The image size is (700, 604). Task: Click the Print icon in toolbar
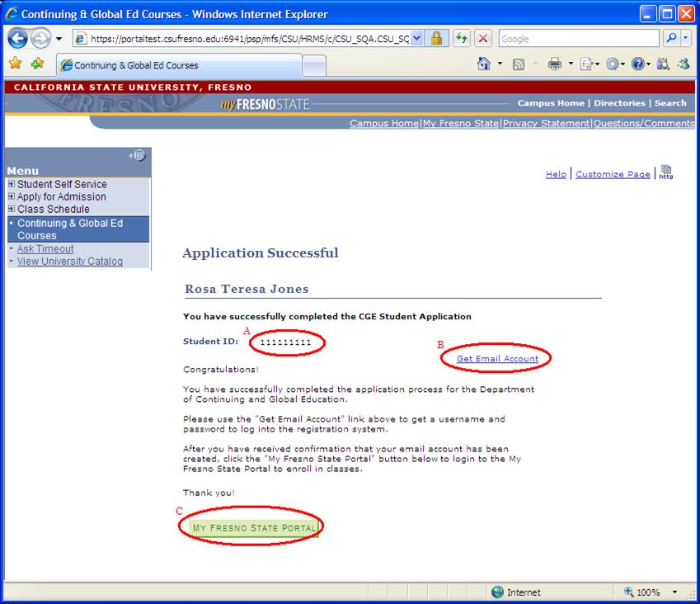555,64
